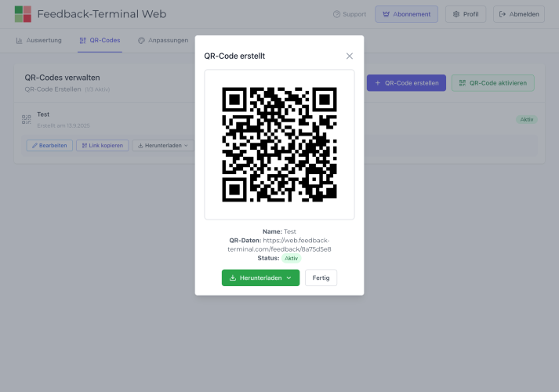559x392 pixels.
Task: Click Link kopieren for Test
Action: pos(102,145)
